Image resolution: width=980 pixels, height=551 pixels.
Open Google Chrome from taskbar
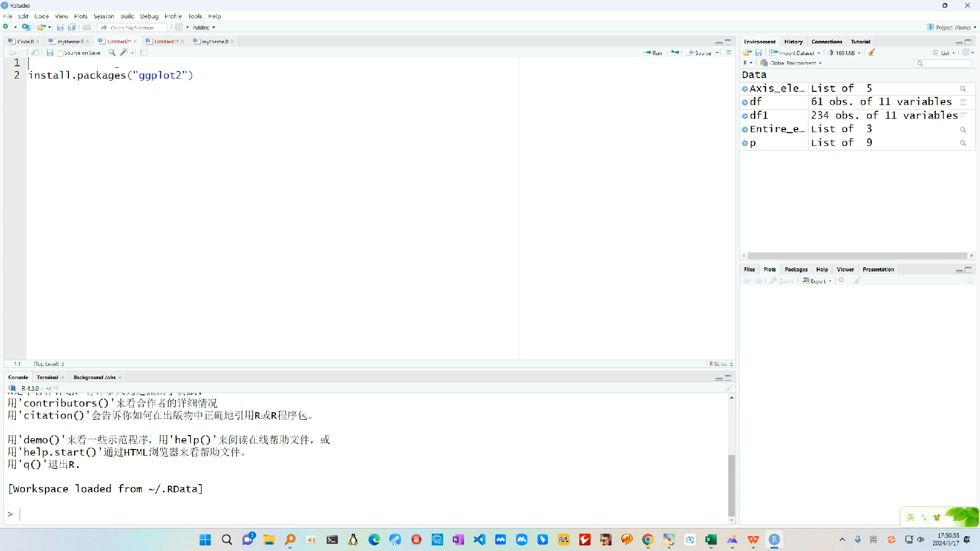(648, 540)
